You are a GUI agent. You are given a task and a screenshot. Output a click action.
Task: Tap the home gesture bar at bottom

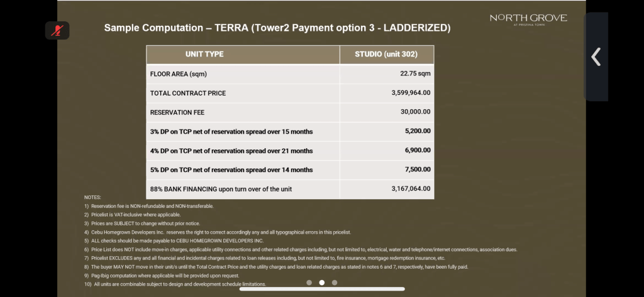point(322,289)
